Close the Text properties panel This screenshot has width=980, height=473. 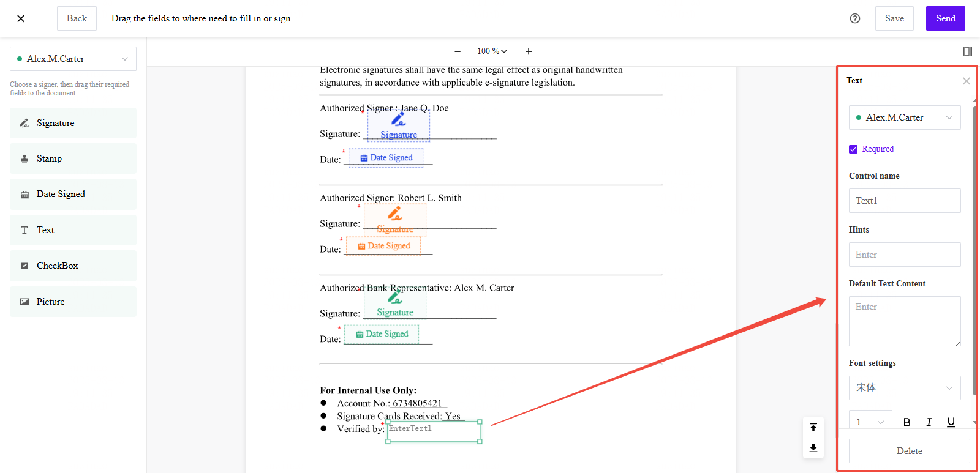[966, 81]
